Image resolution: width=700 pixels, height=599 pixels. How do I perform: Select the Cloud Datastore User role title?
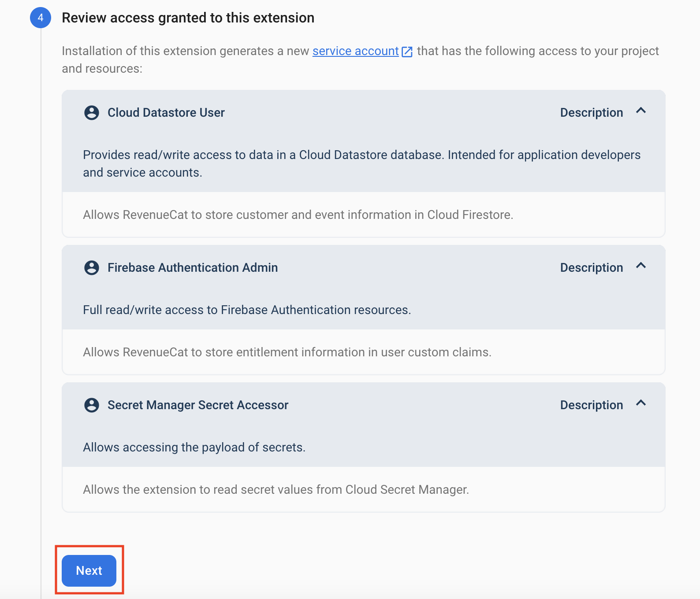coord(166,113)
